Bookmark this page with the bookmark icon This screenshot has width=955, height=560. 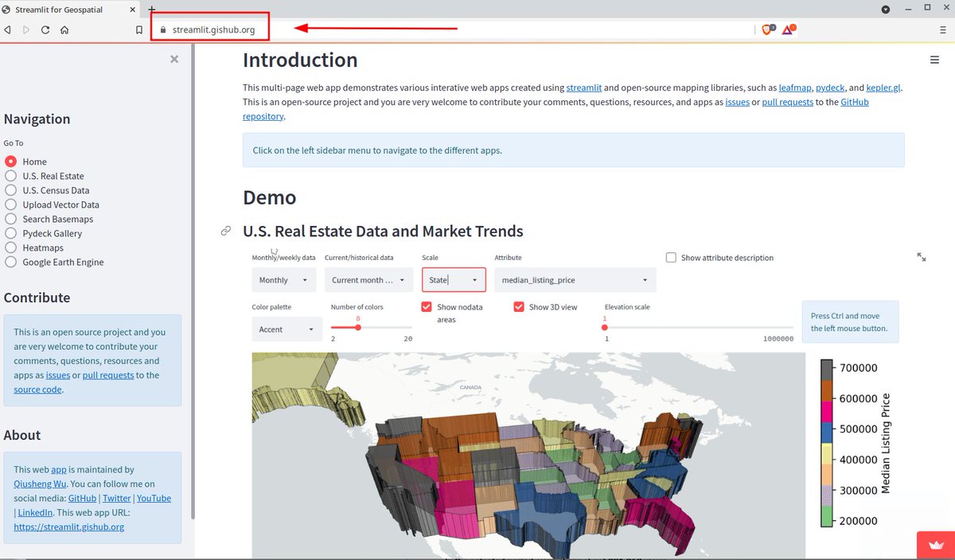click(x=139, y=29)
